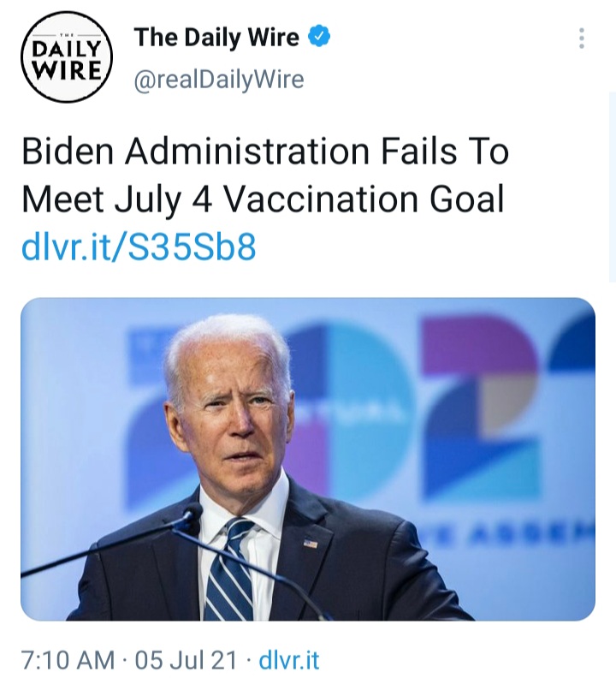
Task: Click the 7:10 AM timestamp
Action: [68, 661]
